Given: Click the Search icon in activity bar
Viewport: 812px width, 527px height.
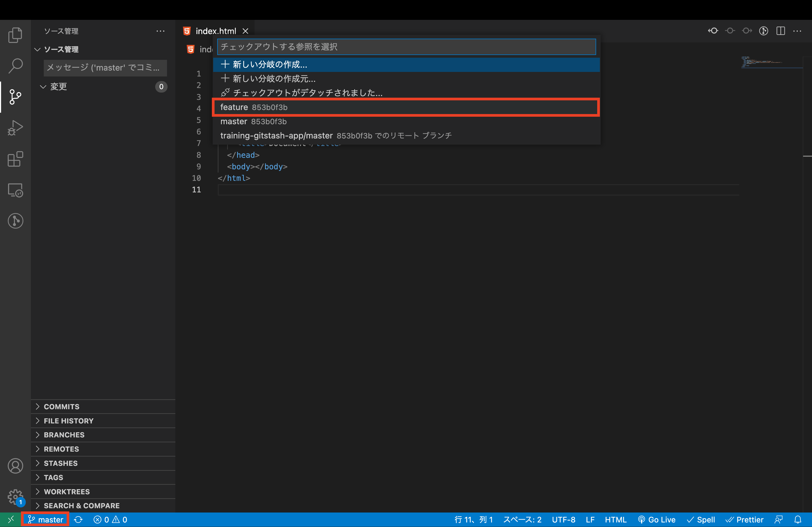Looking at the screenshot, I should 15,66.
